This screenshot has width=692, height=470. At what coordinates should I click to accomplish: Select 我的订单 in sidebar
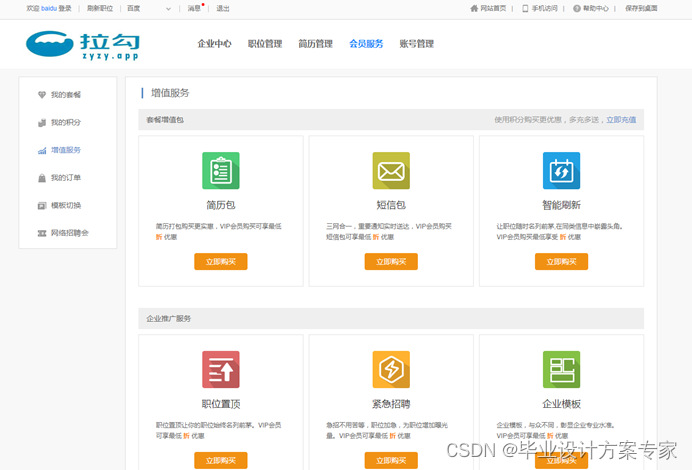pyautogui.click(x=66, y=178)
